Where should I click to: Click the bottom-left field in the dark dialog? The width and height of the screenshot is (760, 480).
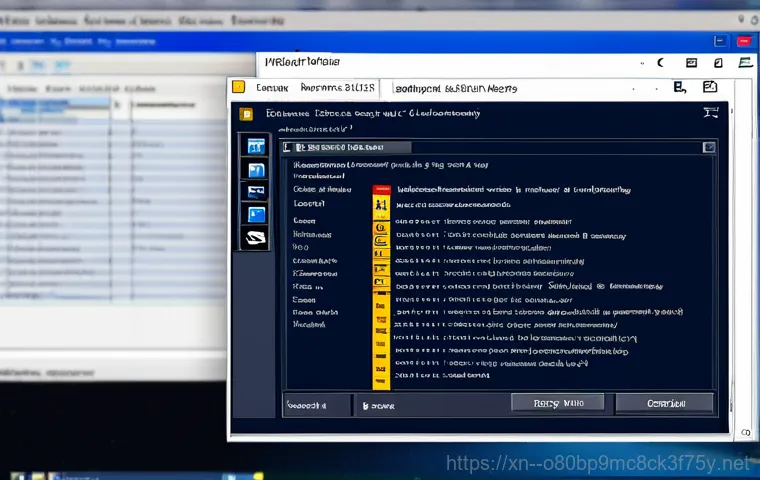pyautogui.click(x=317, y=405)
